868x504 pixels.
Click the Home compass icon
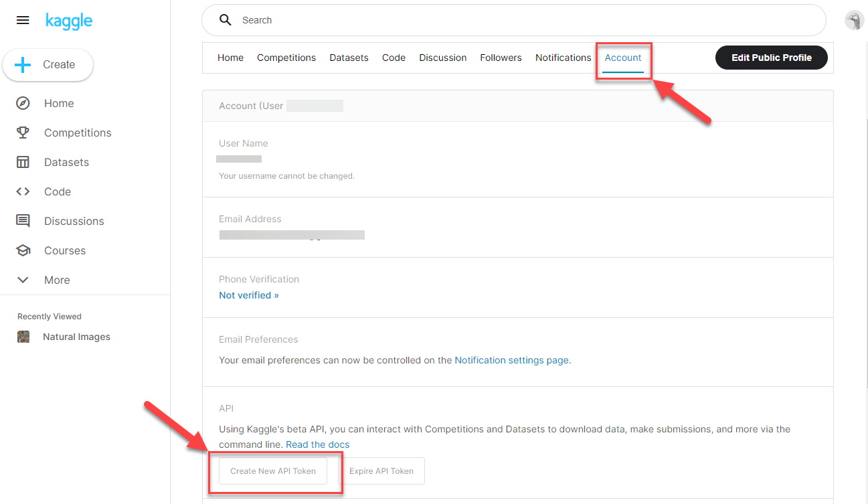[23, 103]
